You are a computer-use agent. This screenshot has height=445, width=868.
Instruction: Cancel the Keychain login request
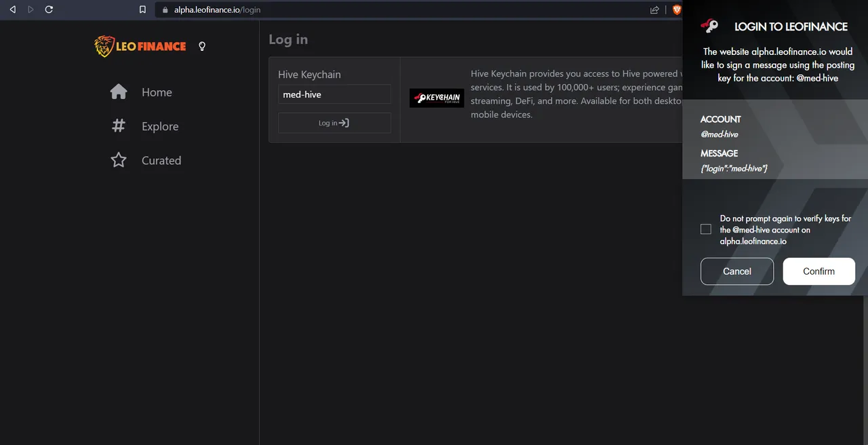pos(737,271)
